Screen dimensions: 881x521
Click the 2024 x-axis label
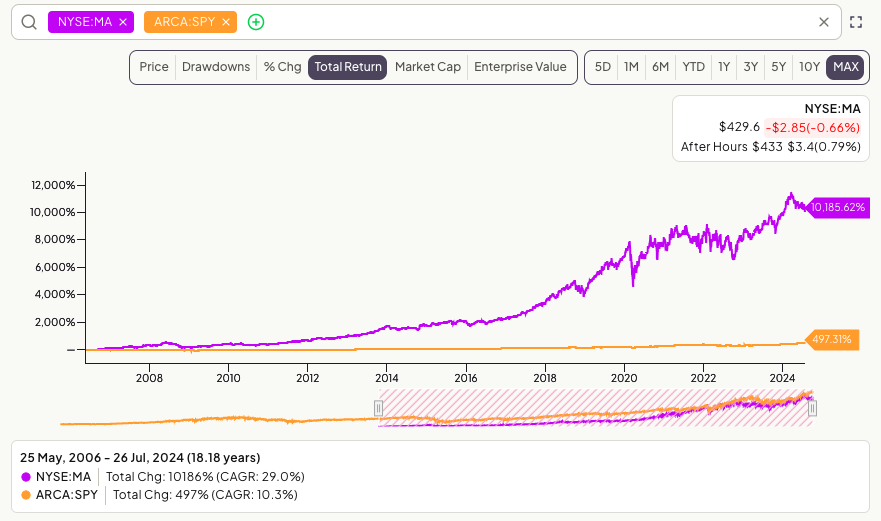point(782,378)
